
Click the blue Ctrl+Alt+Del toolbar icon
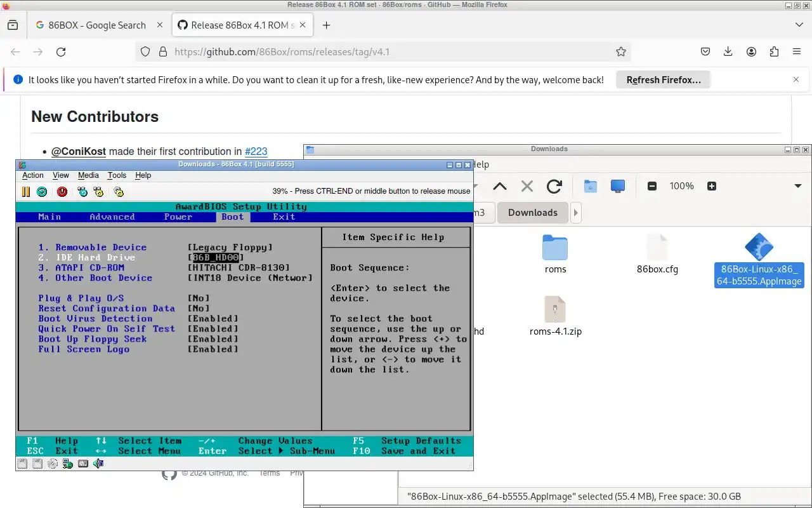[82, 191]
